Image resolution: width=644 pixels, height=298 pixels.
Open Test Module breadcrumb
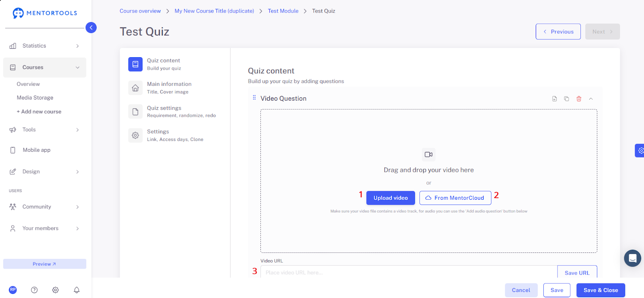point(283,11)
